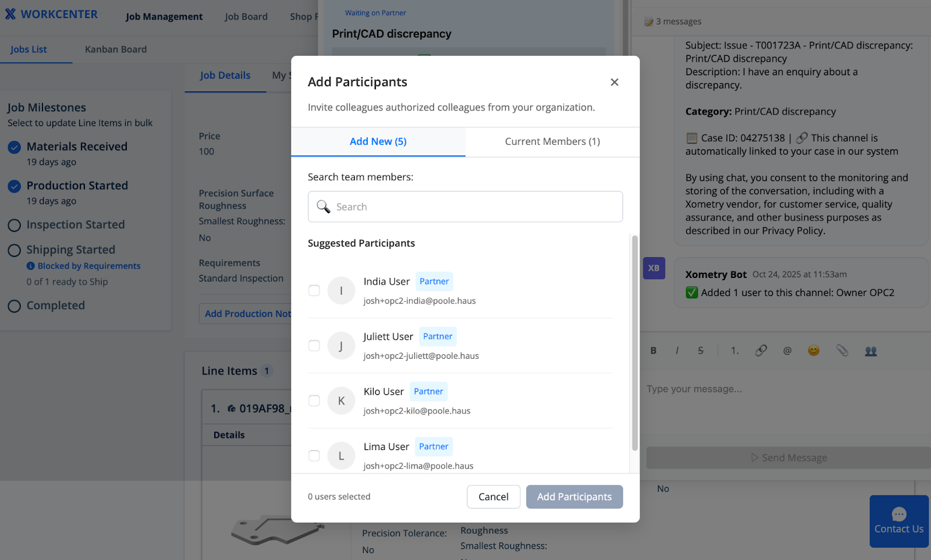Click the paperclip attachment icon

click(842, 350)
